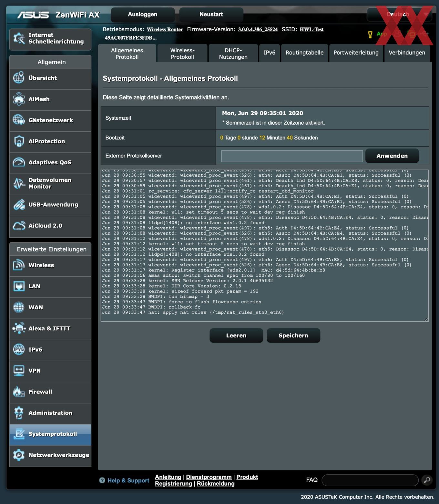Click the Help & Support text link

click(x=128, y=480)
